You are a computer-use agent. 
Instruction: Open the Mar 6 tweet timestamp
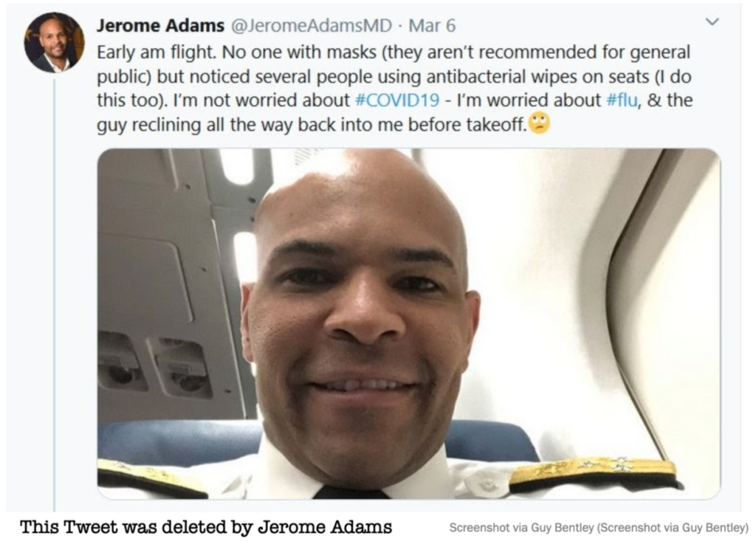coord(432,26)
